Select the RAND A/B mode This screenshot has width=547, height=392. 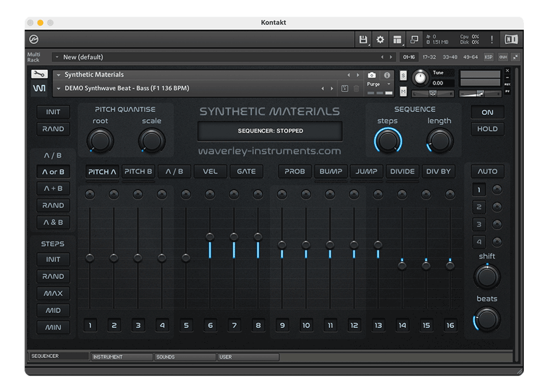pyautogui.click(x=53, y=205)
